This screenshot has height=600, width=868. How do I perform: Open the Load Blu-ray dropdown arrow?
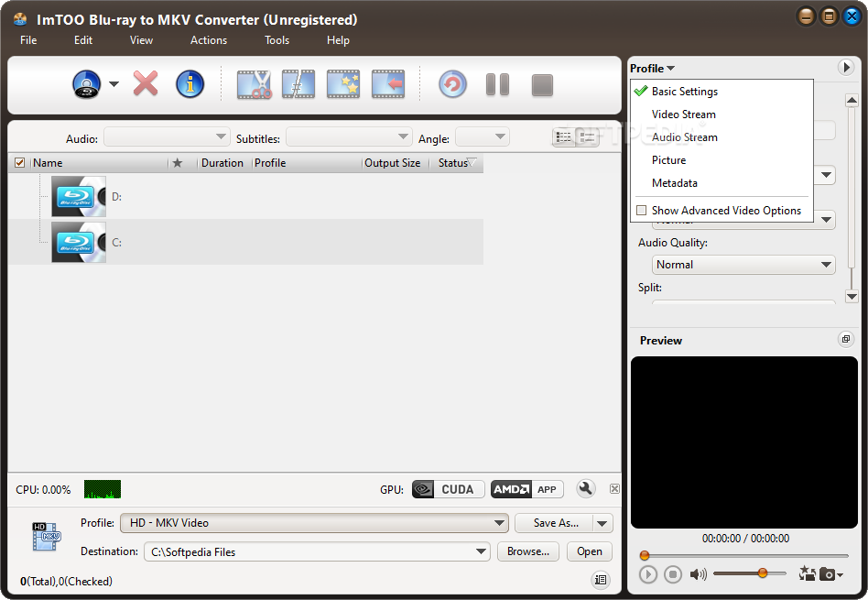(x=114, y=84)
